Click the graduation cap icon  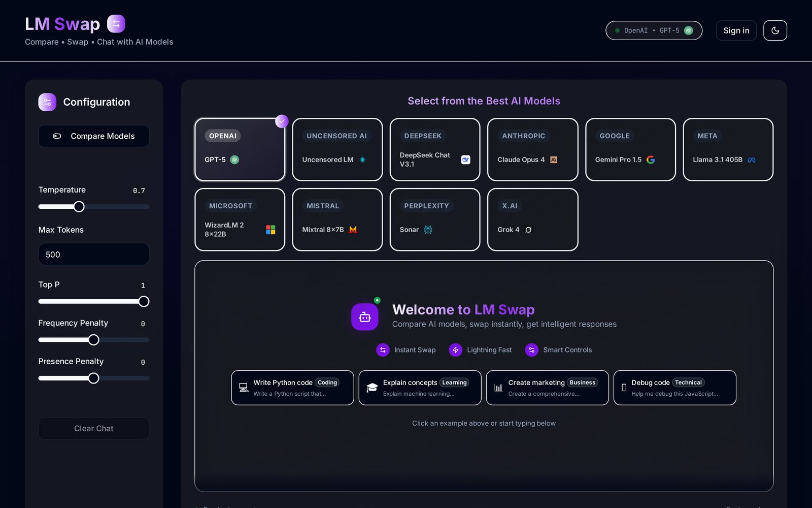tap(372, 388)
